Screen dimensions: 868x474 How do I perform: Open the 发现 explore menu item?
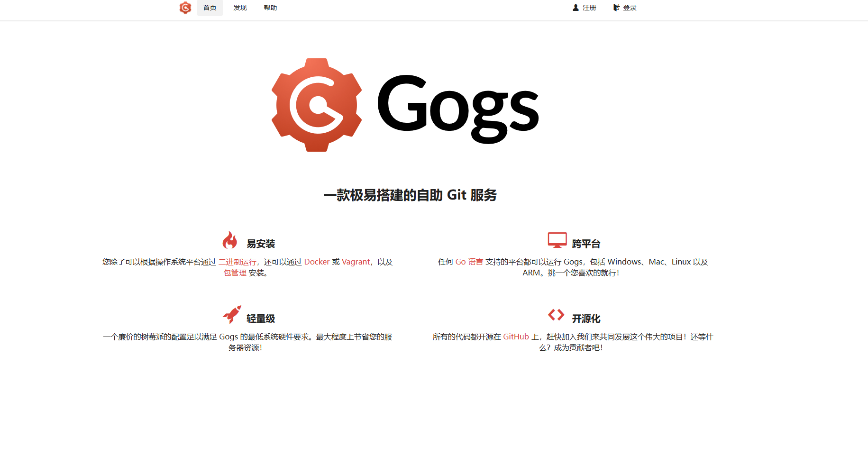click(x=240, y=8)
